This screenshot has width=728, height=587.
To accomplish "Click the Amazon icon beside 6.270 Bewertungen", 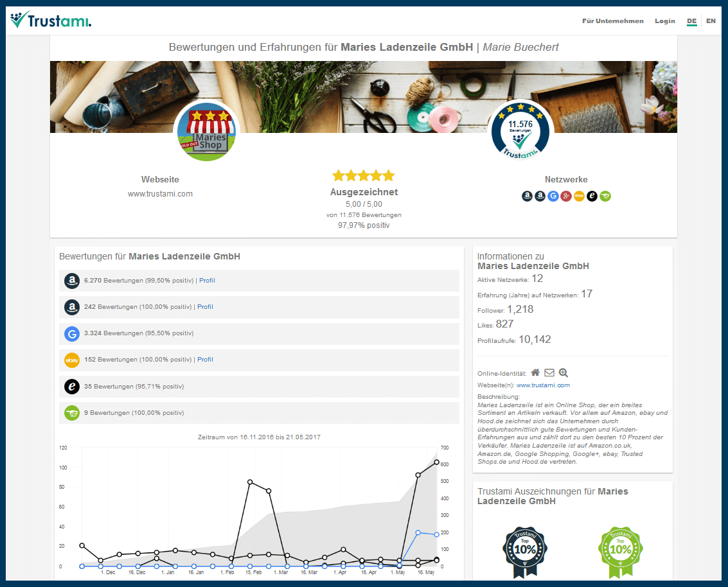I will point(72,281).
